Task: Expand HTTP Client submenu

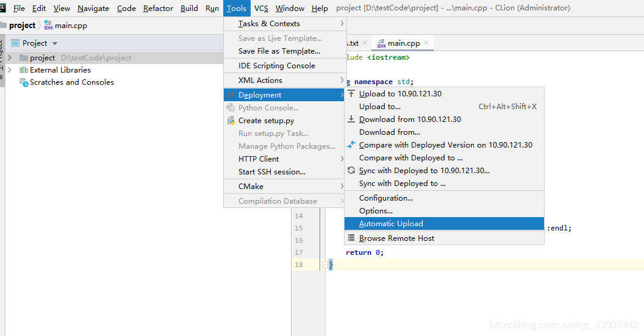Action: (x=284, y=159)
